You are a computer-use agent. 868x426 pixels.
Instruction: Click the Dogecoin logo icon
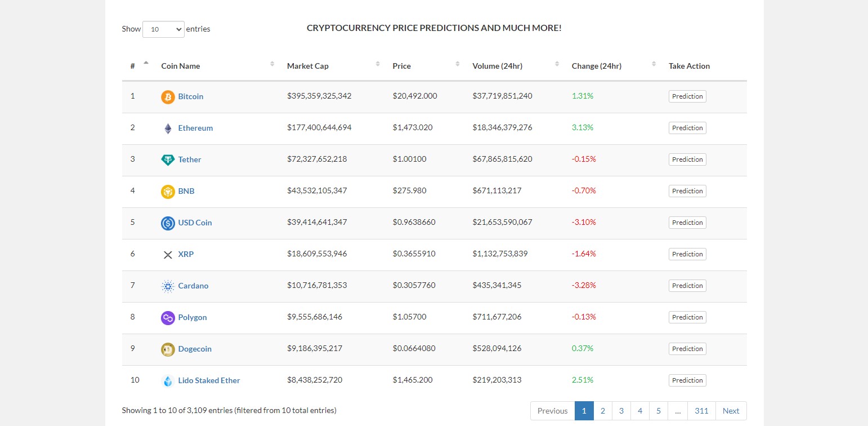point(168,349)
